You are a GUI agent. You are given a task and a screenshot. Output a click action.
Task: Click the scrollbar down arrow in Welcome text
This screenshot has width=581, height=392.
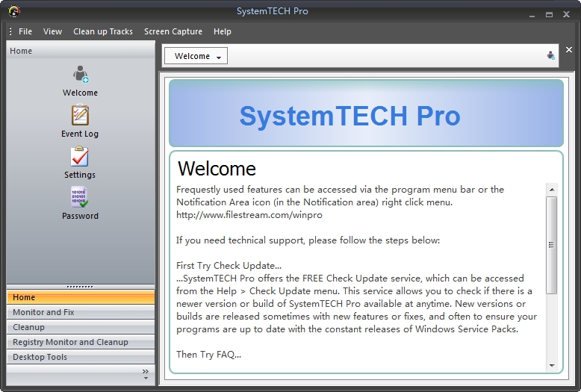(552, 365)
